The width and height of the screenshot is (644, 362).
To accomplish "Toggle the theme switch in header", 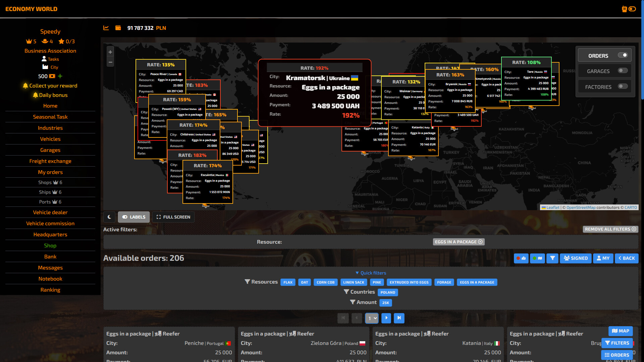I will [632, 9].
